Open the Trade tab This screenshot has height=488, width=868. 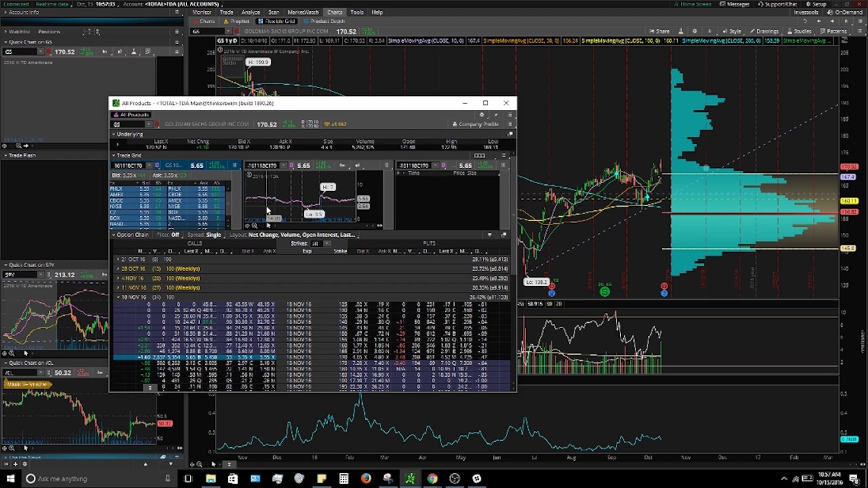pos(226,12)
